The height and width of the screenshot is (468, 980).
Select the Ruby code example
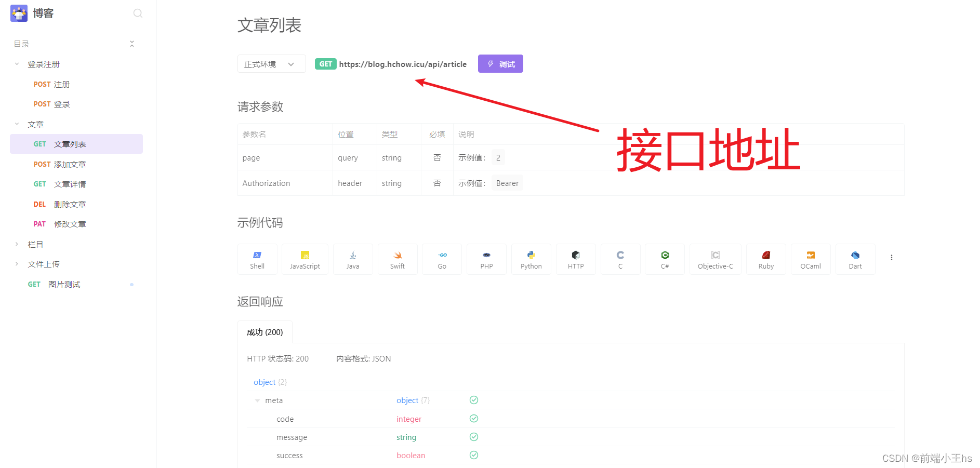766,259
